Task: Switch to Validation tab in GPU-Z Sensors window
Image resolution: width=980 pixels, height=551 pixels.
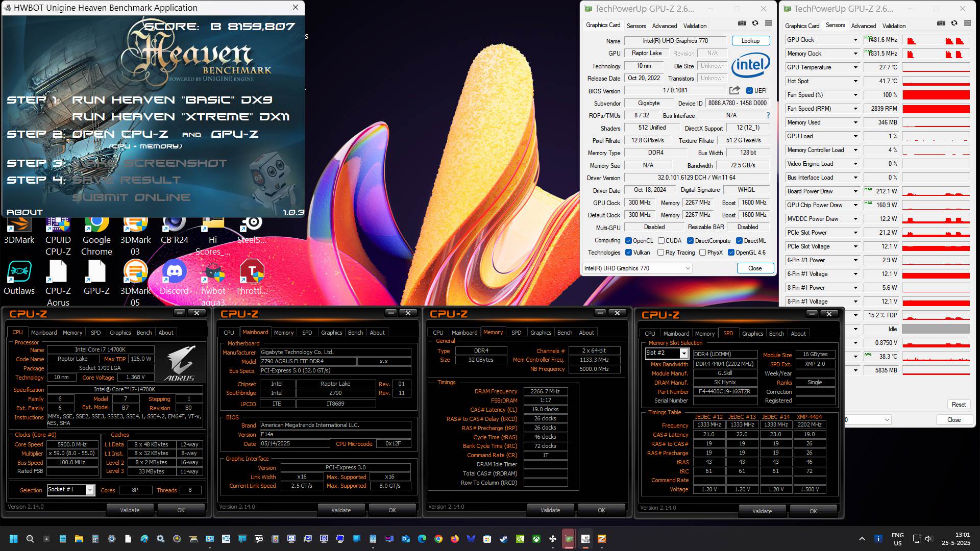Action: click(x=894, y=26)
